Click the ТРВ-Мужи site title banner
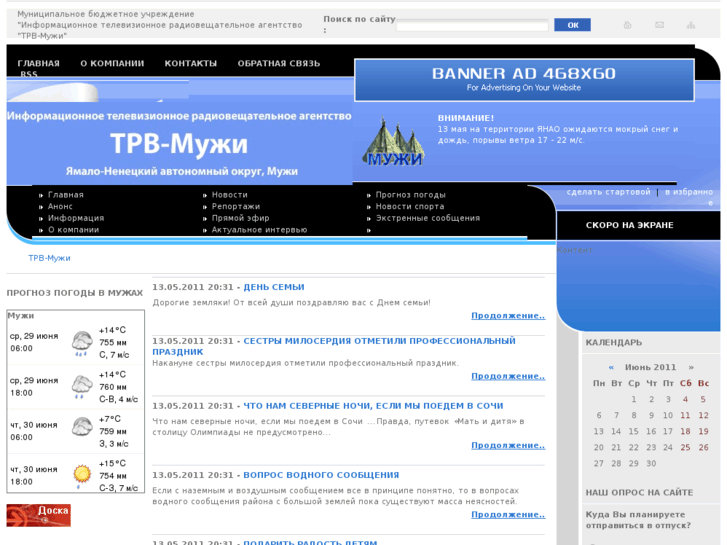The width and height of the screenshot is (727, 545). pos(179,143)
